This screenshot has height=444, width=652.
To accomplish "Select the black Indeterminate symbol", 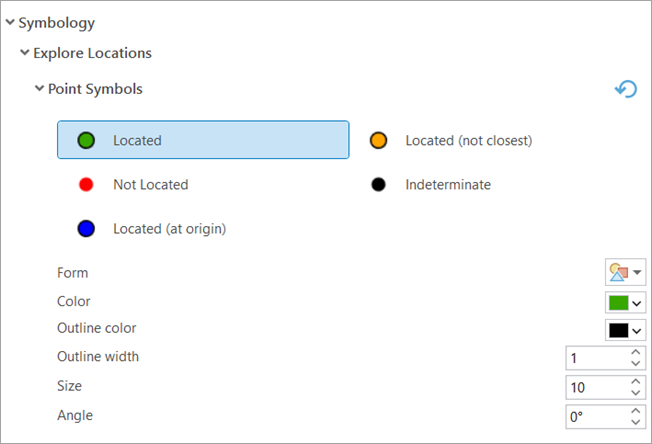I will click(430, 185).
